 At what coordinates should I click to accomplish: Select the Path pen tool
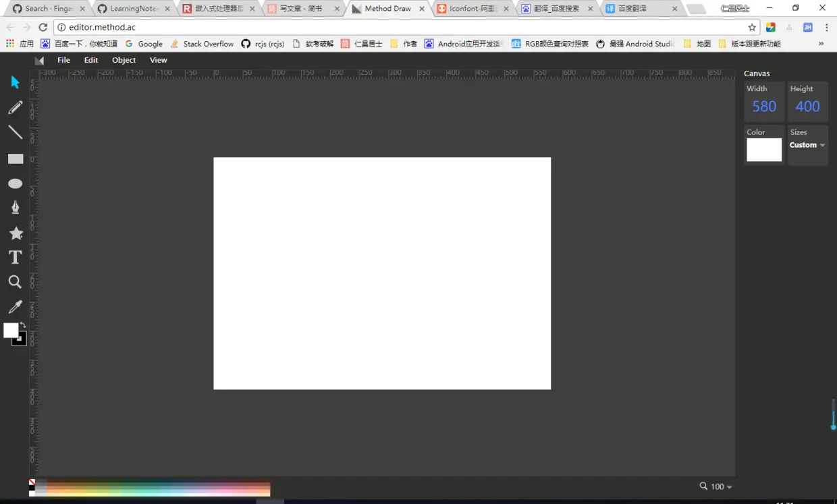pyautogui.click(x=16, y=208)
